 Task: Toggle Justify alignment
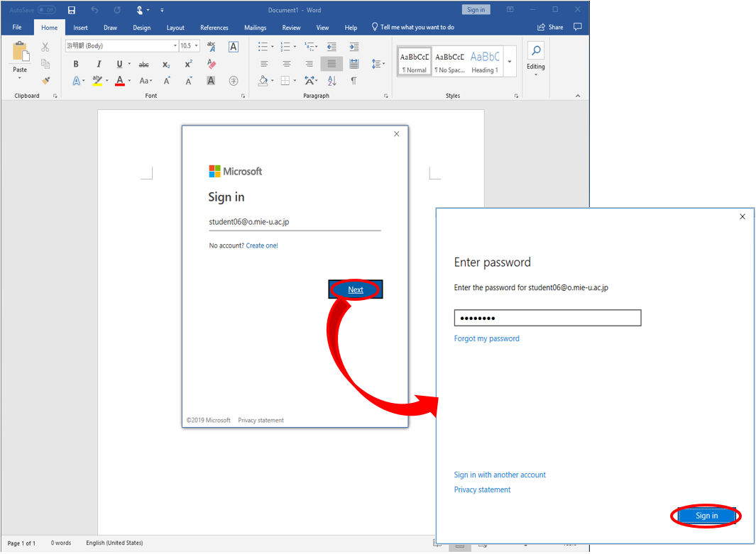[332, 64]
